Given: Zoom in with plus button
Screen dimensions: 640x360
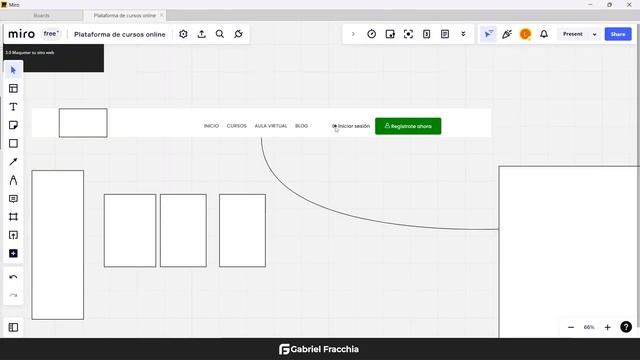Looking at the screenshot, I should point(607,327).
